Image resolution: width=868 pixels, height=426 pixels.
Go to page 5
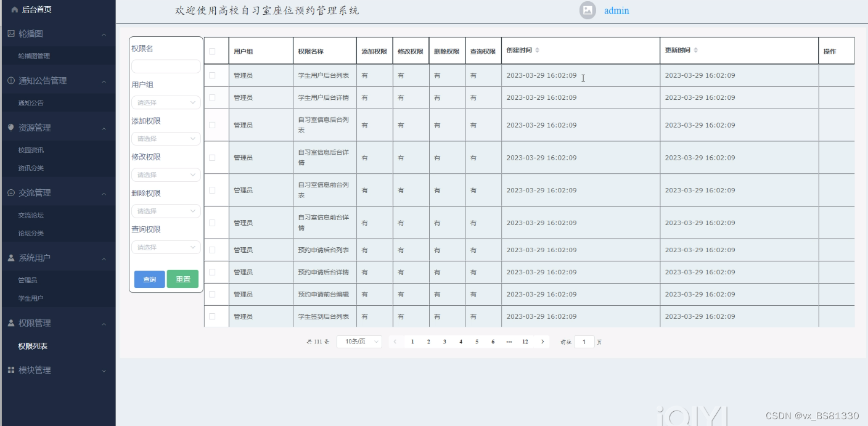pyautogui.click(x=477, y=342)
